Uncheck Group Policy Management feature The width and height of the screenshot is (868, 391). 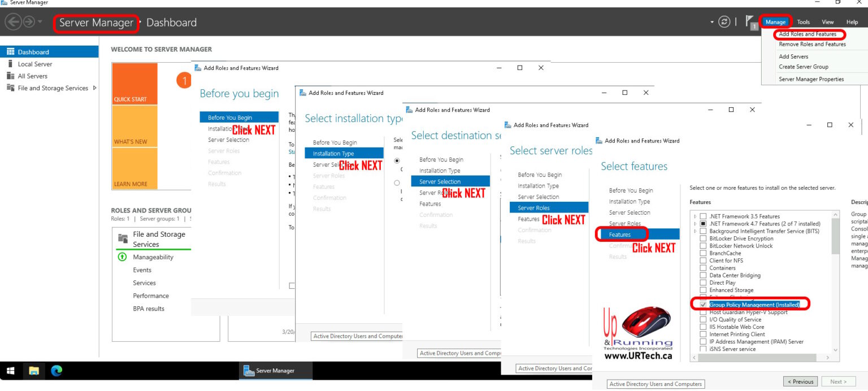(702, 305)
